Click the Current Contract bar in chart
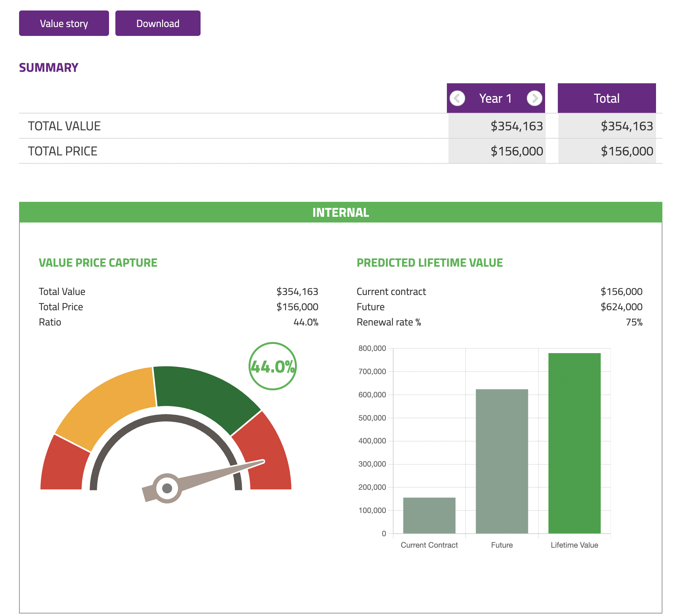This screenshot has height=616, width=677. click(x=429, y=516)
